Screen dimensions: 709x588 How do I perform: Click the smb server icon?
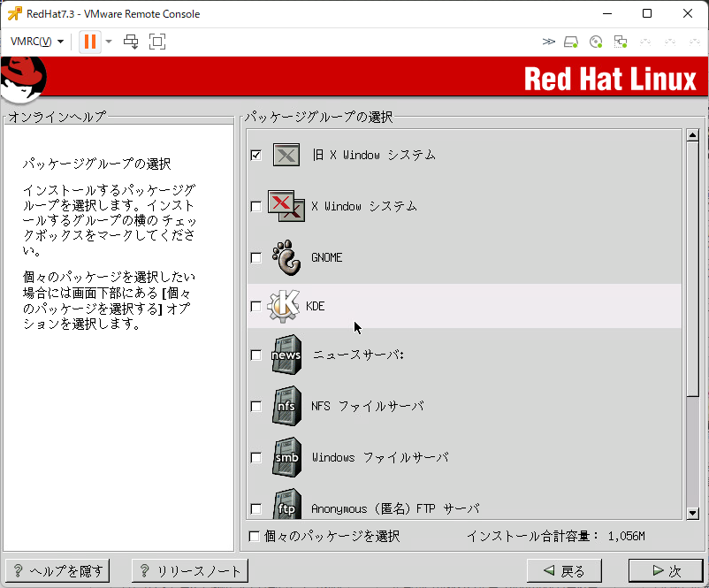286,457
